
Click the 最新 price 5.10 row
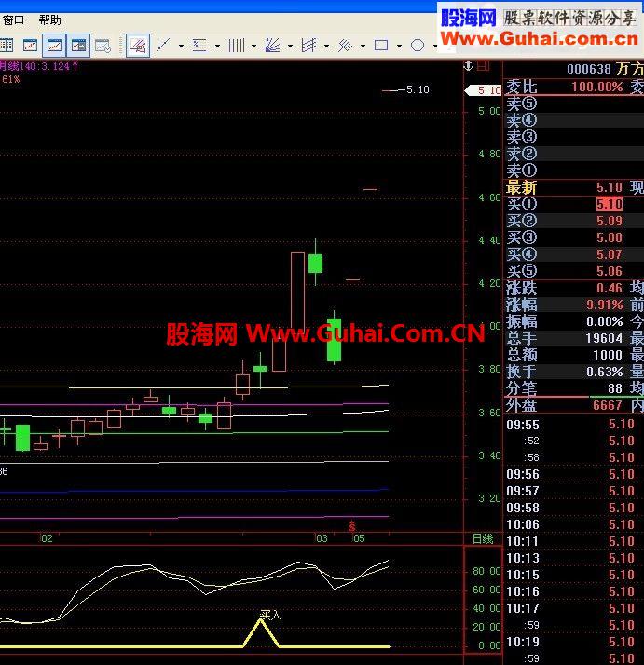(573, 187)
